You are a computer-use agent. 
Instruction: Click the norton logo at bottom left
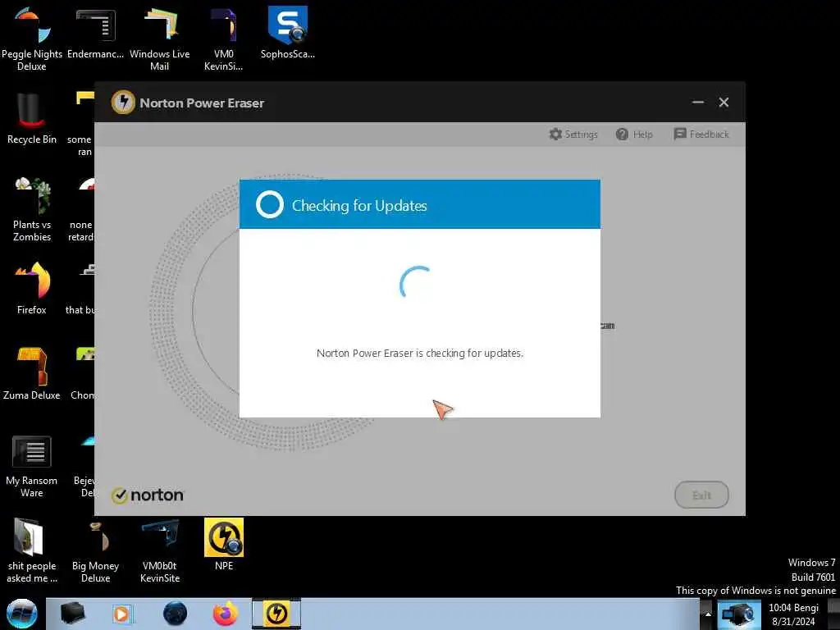pyautogui.click(x=148, y=495)
